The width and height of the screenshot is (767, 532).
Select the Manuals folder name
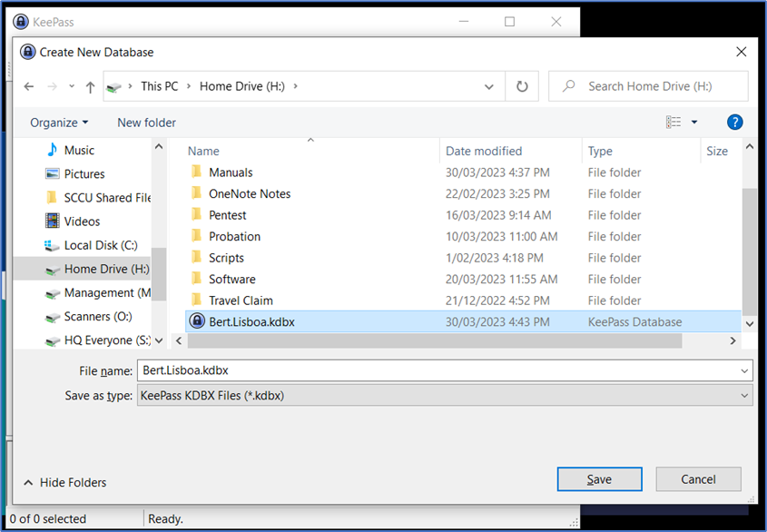[231, 172]
